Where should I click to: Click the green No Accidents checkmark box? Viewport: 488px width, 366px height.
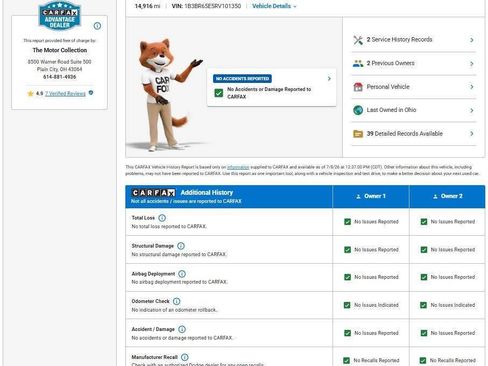tap(219, 93)
